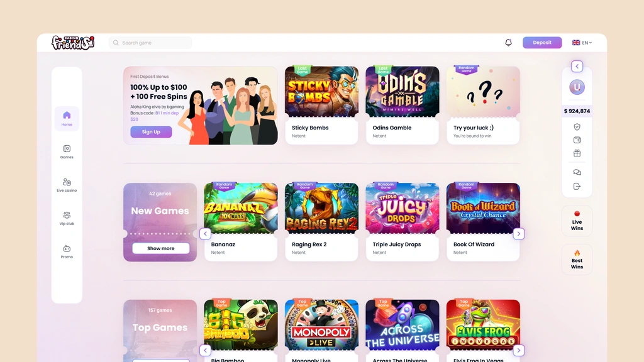This screenshot has height=362, width=644.
Task: Show previous New Games with left arrow
Action: pos(206,234)
